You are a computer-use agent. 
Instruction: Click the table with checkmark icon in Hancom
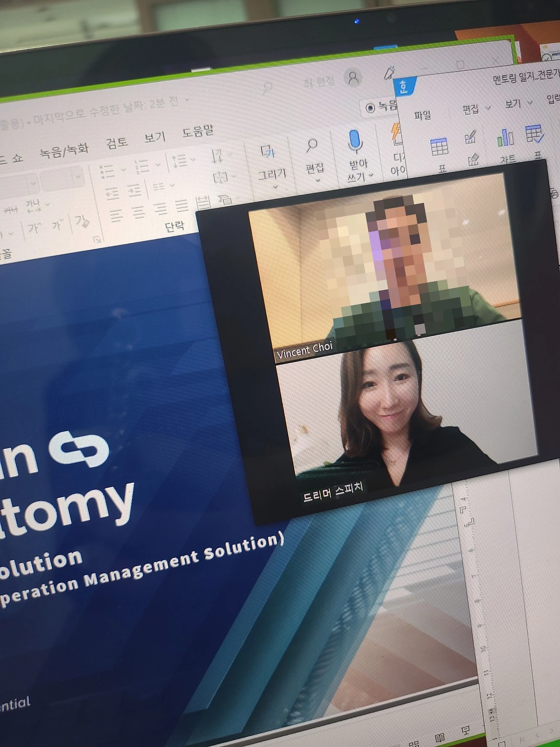coord(534,134)
